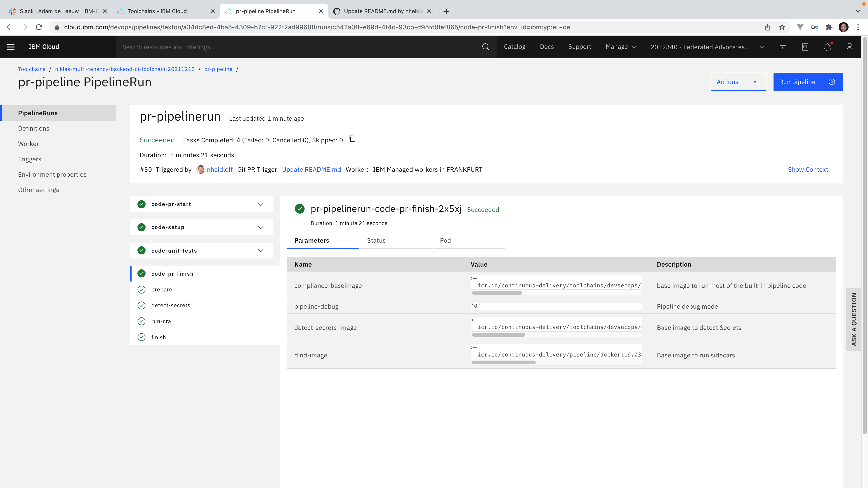
Task: Select the detect-secrets step
Action: (170, 305)
